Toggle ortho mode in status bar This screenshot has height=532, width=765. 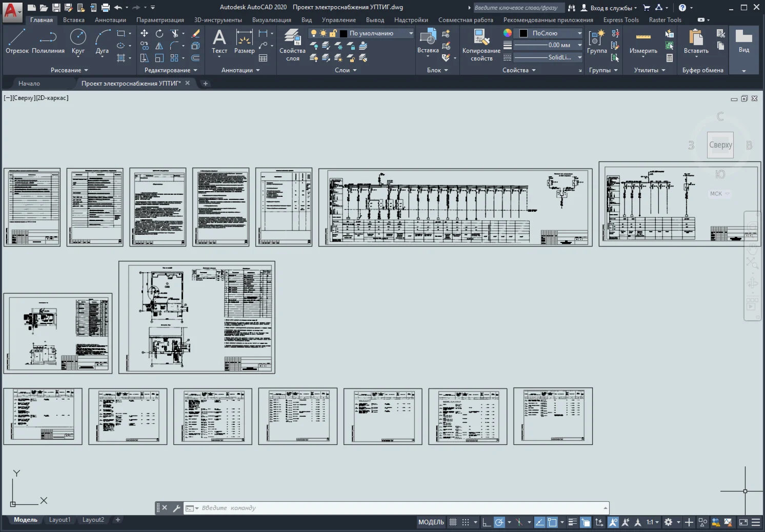486,522
